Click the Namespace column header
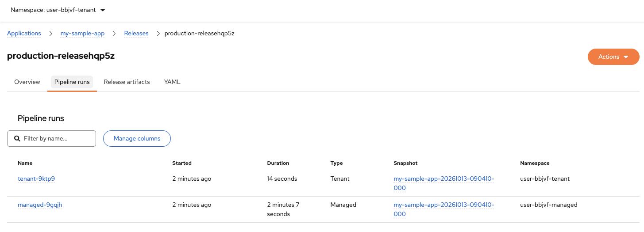Viewport: 644px width, 232px height. point(535,164)
